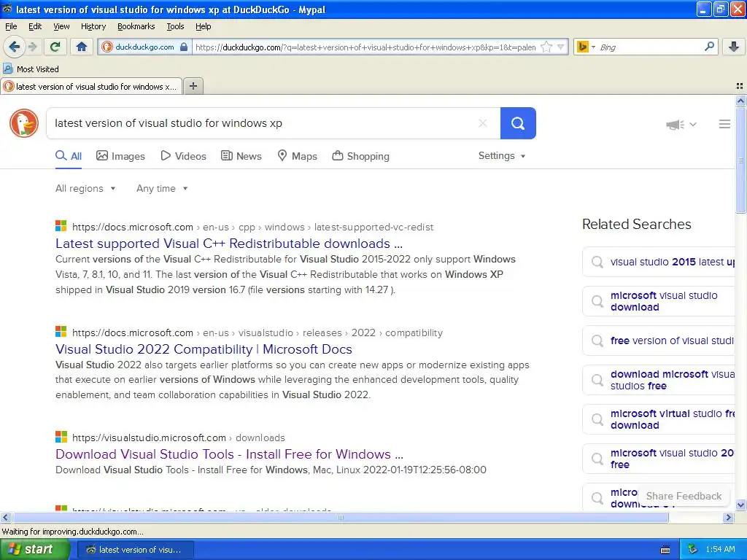Click the horizontal scrollbar left arrow
Image resolution: width=747 pixels, height=560 pixels.
coord(5,517)
